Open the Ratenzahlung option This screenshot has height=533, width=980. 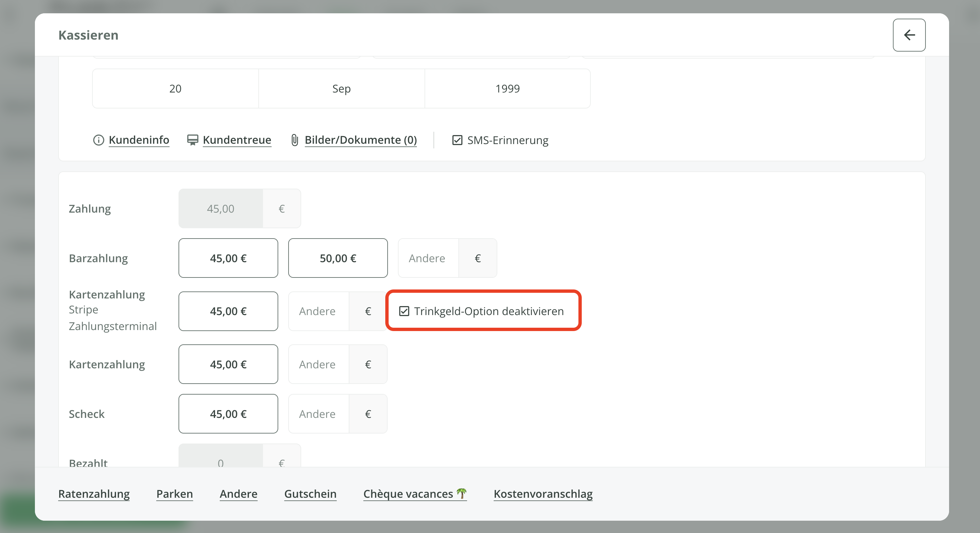(94, 494)
